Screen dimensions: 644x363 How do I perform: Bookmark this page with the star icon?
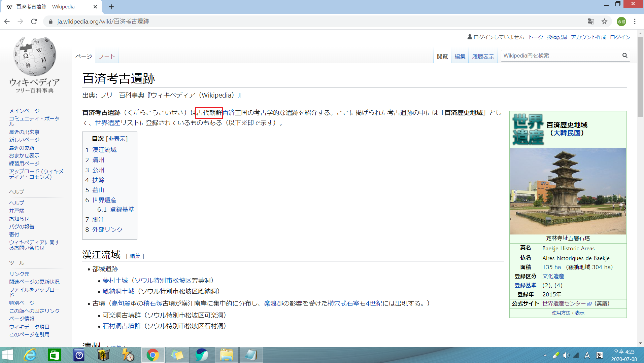point(605,21)
